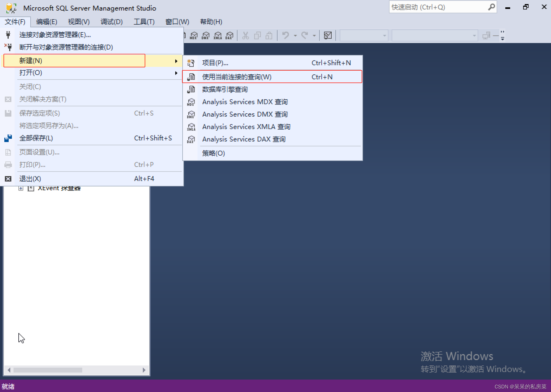This screenshot has width=551, height=392.
Task: Click the DMX query toolbar icon
Action: pyautogui.click(x=206, y=35)
